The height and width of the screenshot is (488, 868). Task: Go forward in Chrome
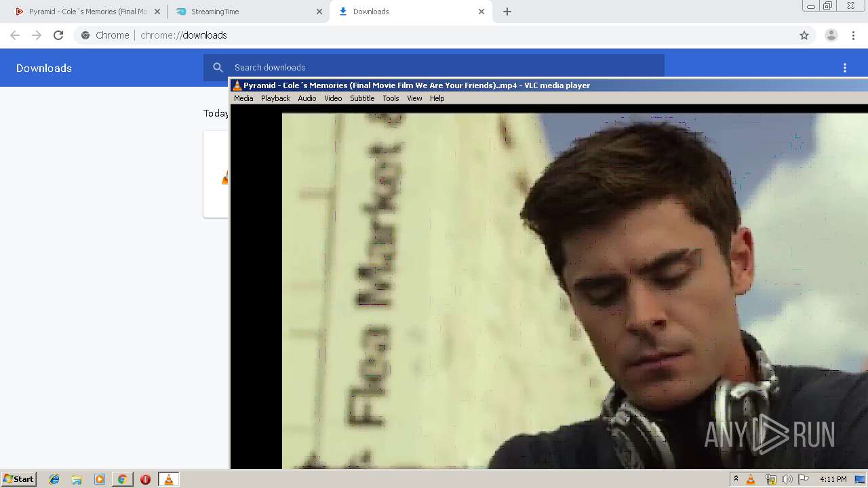point(37,35)
